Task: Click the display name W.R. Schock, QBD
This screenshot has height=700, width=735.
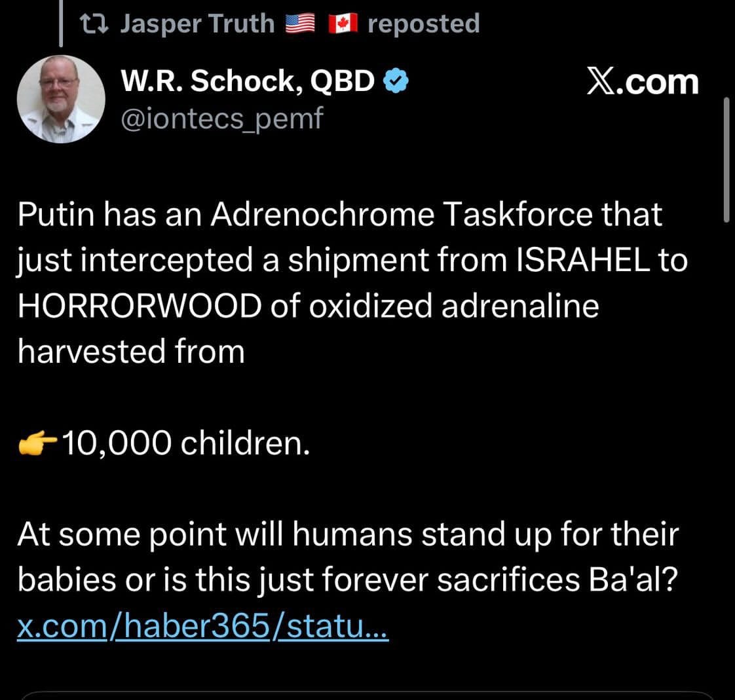Action: (x=248, y=81)
